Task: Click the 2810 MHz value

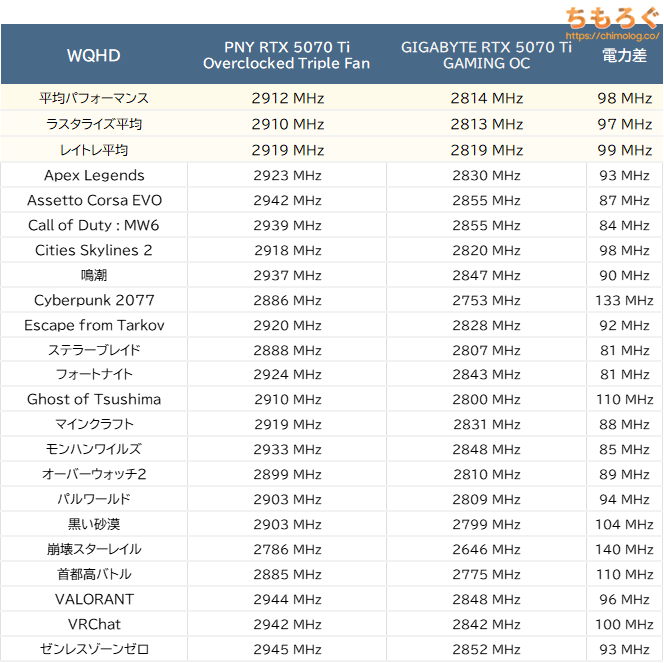Action: point(487,474)
